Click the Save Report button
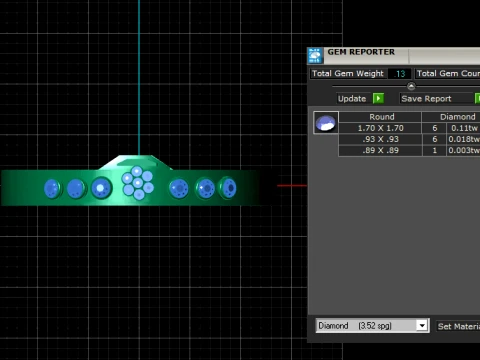 click(426, 99)
